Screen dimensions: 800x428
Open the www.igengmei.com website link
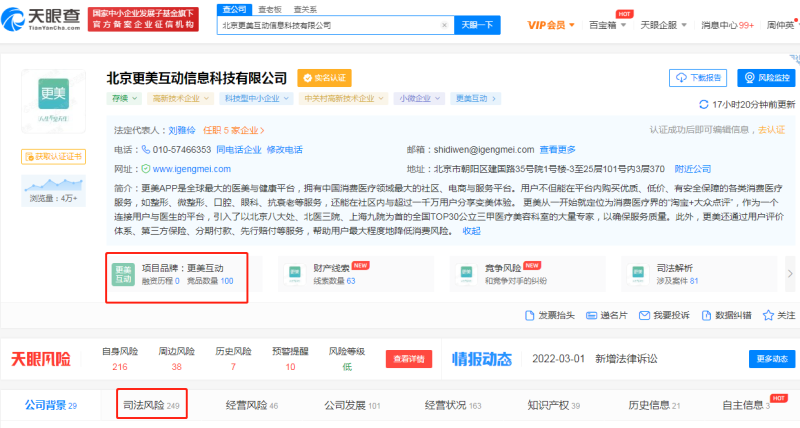pos(192,169)
